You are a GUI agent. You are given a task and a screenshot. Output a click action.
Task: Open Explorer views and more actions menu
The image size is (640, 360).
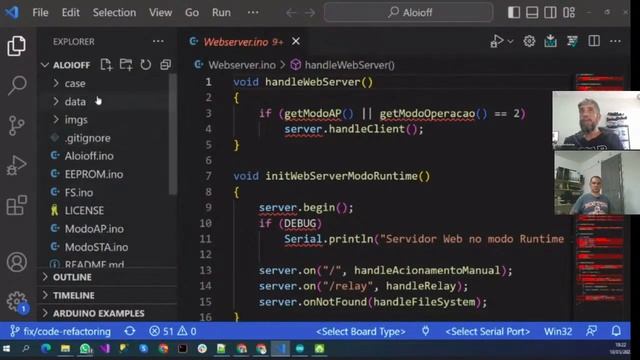pyautogui.click(x=158, y=41)
